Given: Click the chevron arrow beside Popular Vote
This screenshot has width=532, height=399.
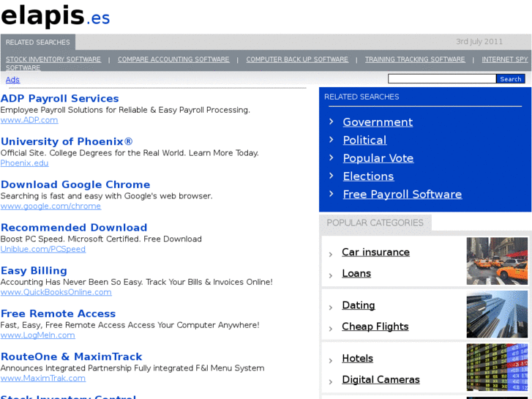Looking at the screenshot, I should click(331, 157).
